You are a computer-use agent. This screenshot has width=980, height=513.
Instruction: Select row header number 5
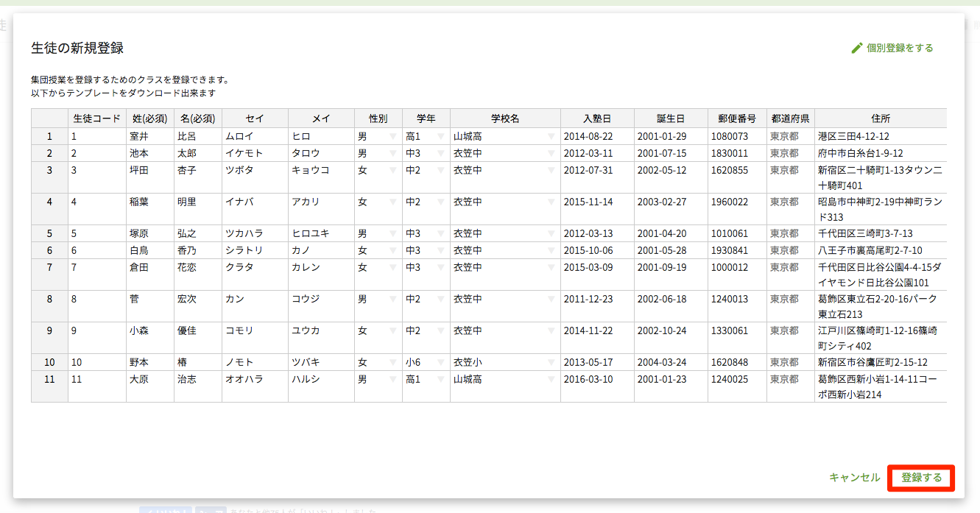[x=49, y=233]
